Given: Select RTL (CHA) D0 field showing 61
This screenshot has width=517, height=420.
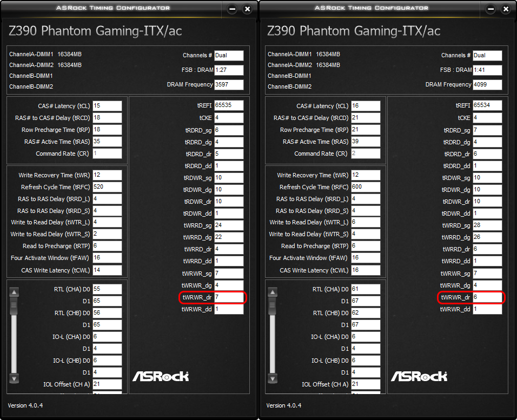Looking at the screenshot, I should pyautogui.click(x=366, y=289).
